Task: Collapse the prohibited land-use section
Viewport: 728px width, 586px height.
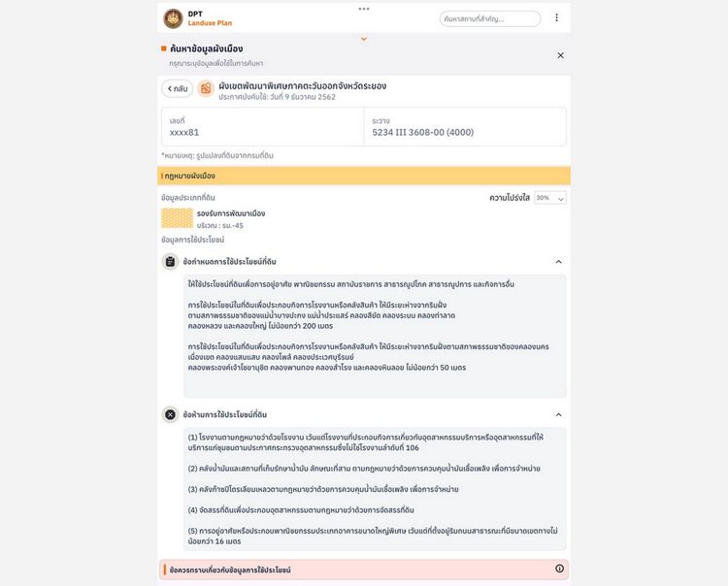Action: coord(558,414)
